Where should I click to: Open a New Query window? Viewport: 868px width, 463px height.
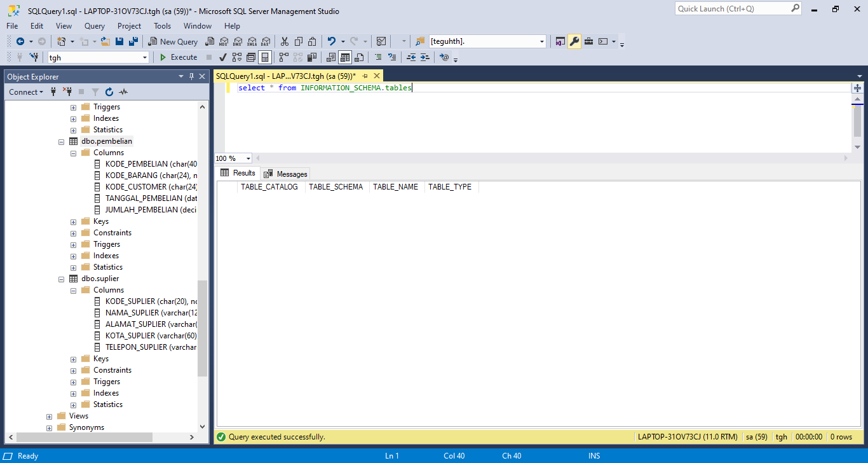click(172, 41)
